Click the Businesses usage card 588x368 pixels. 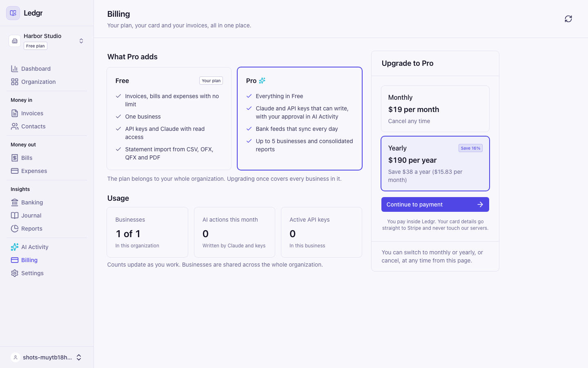[x=147, y=232]
